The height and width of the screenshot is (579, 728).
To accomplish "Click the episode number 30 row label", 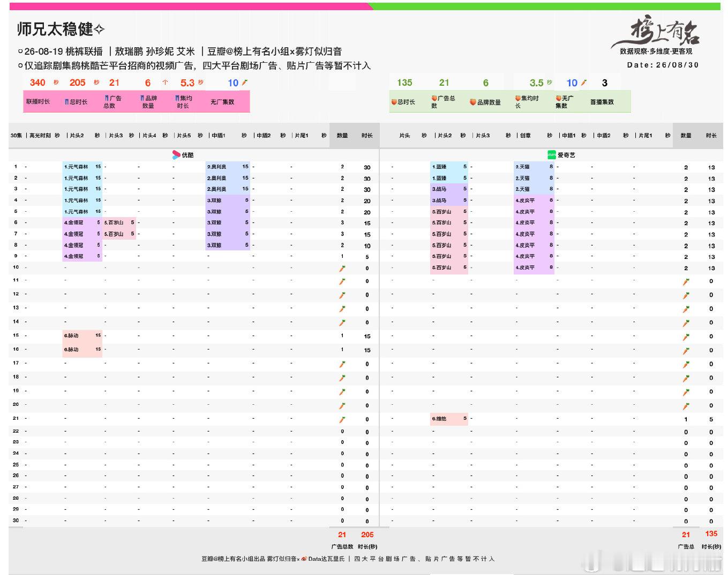I will click(x=16, y=521).
